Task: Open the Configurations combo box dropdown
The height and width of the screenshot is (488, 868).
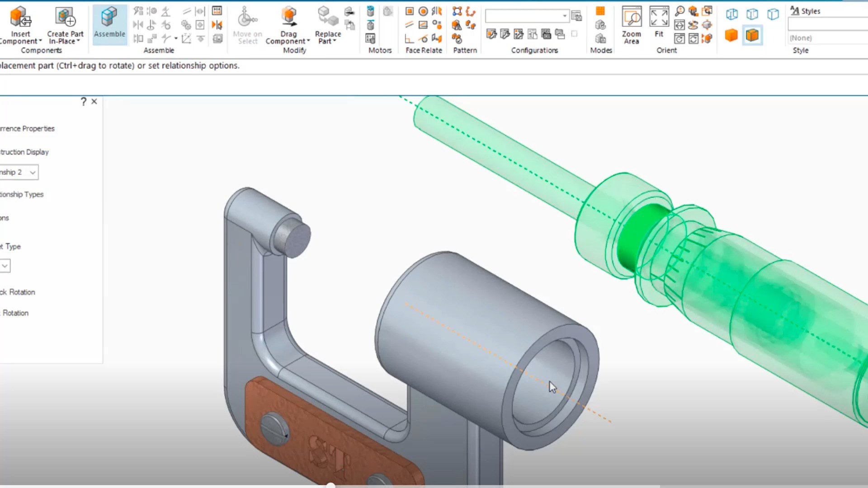Action: tap(565, 16)
